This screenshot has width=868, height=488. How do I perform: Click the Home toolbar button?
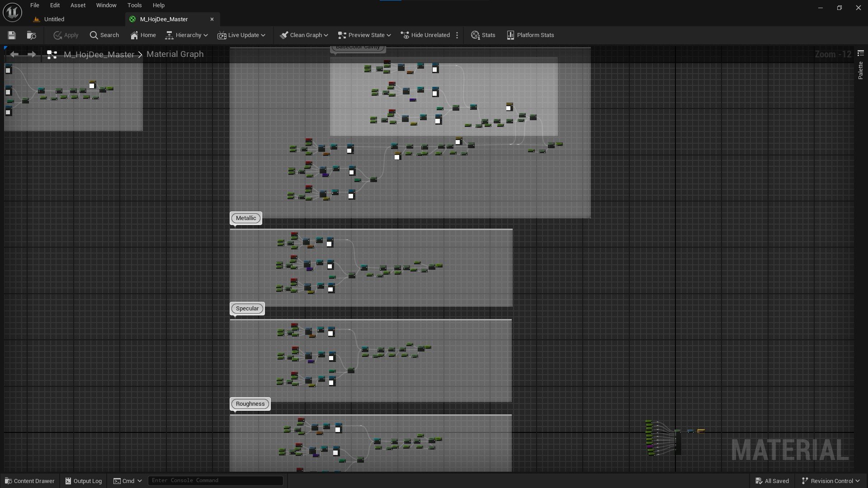pos(143,35)
